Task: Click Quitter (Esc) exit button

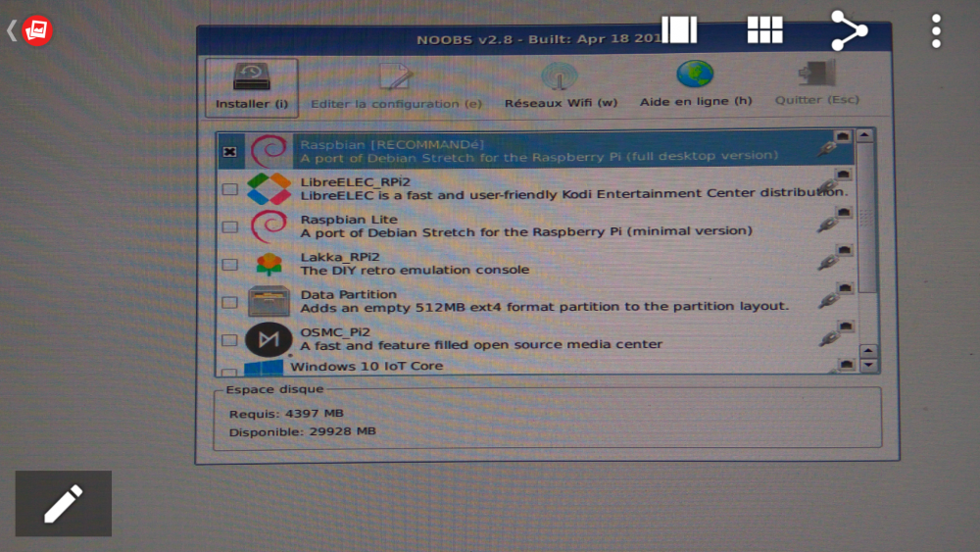Action: (817, 83)
